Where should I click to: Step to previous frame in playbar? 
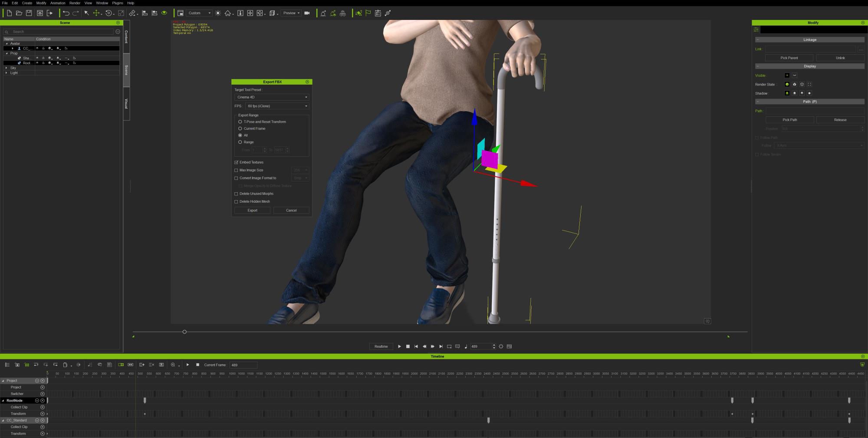[424, 346]
